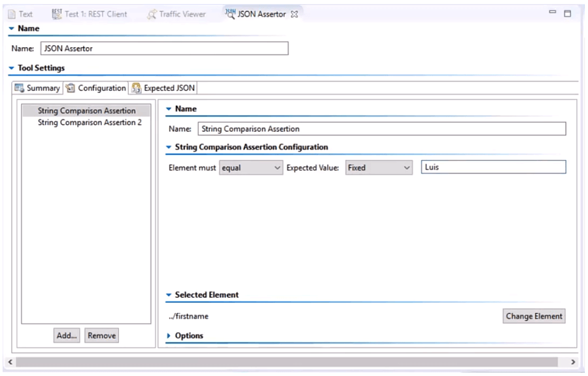
Task: Open the Element must equal dropdown
Action: click(x=251, y=167)
